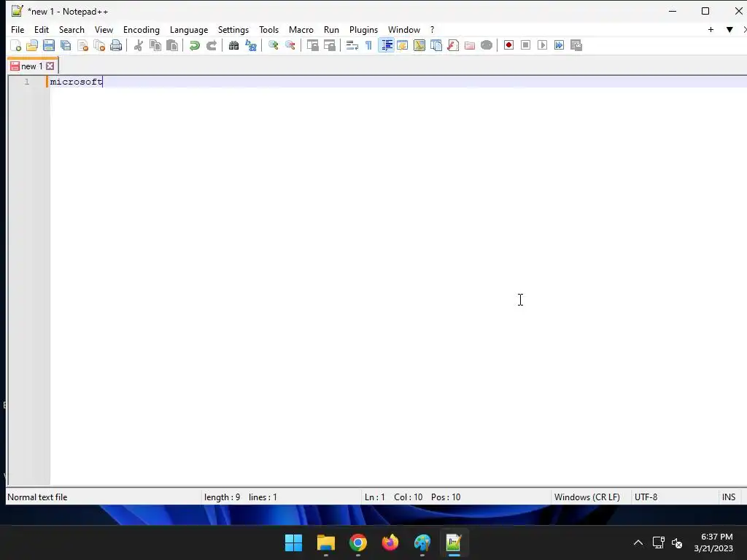Click the Copy toolbar icon
Screen dimensions: 747x560
[x=155, y=45]
